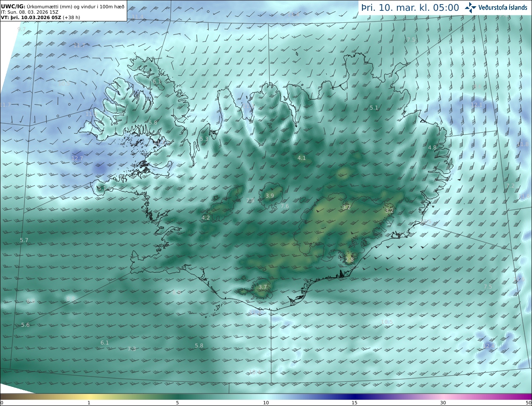Screen dimensions: 532x406
Task: Click the 7.3 value over the sea
Action: point(132,349)
